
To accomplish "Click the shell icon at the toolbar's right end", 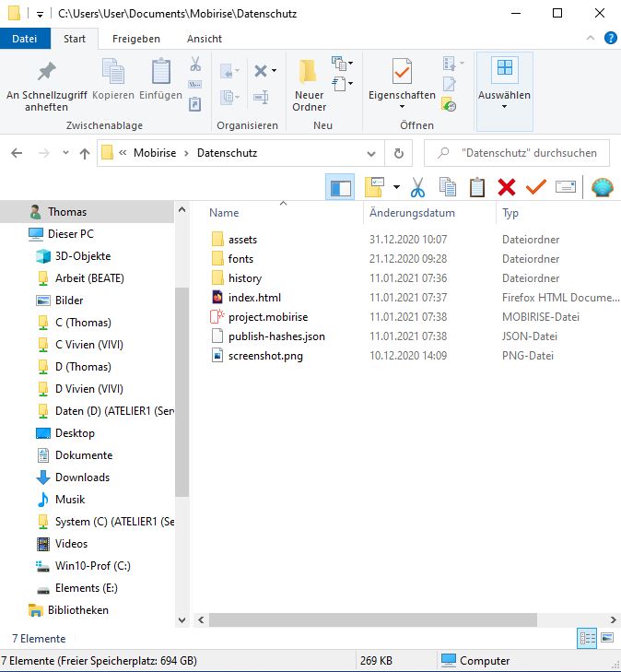I will (602, 188).
